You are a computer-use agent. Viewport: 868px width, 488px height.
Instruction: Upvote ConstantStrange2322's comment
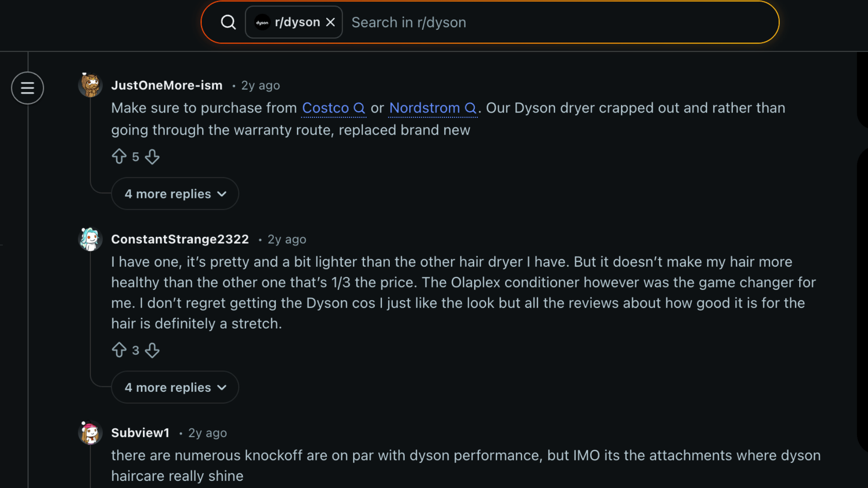tap(119, 350)
